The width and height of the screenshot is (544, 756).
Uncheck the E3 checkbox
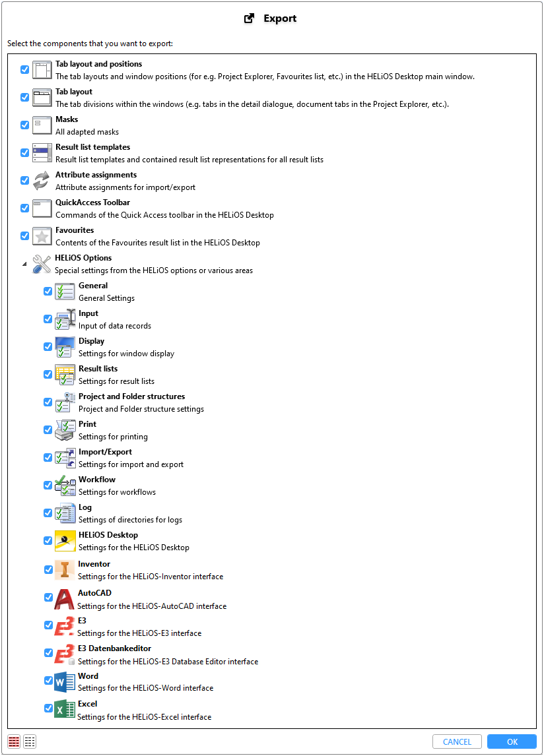48,625
